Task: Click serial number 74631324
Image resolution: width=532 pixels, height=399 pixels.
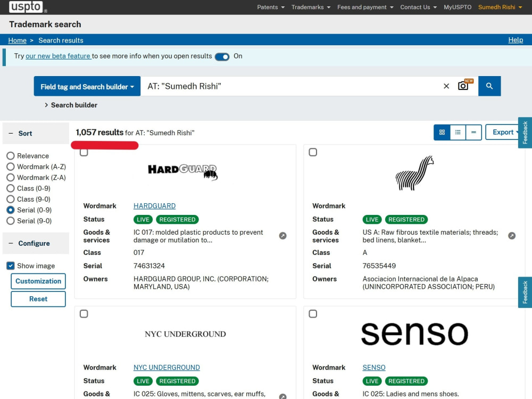Action: 149,265
